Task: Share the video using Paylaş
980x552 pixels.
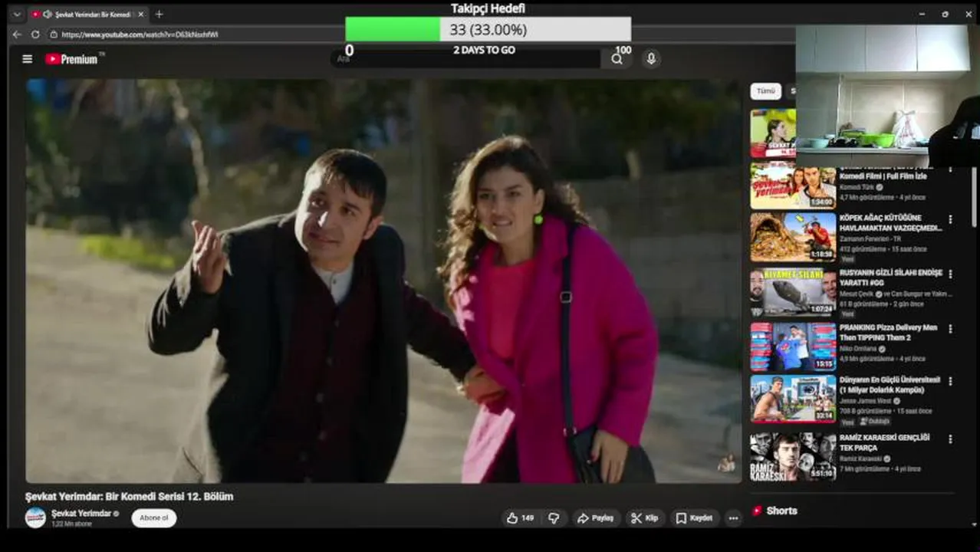Action: (595, 518)
